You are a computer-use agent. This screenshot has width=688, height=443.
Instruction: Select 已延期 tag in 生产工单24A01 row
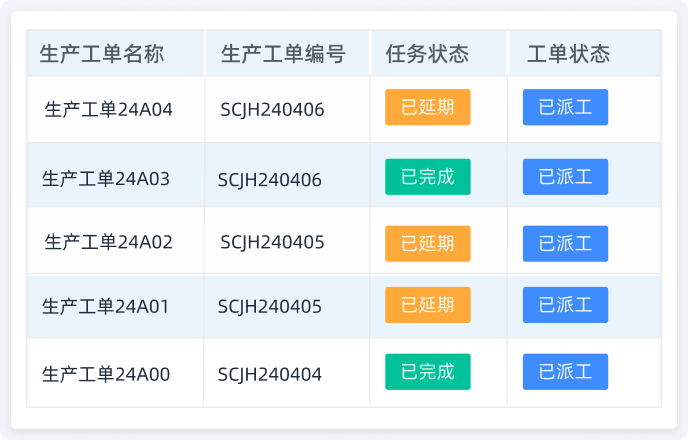click(x=428, y=305)
